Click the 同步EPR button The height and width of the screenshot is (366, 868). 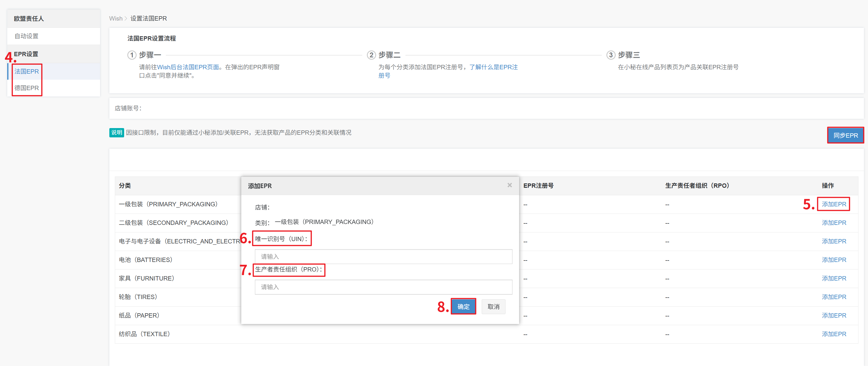tap(845, 135)
